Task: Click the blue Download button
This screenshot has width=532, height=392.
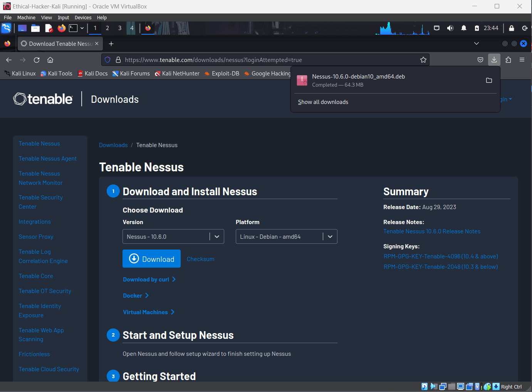Action: click(x=151, y=259)
